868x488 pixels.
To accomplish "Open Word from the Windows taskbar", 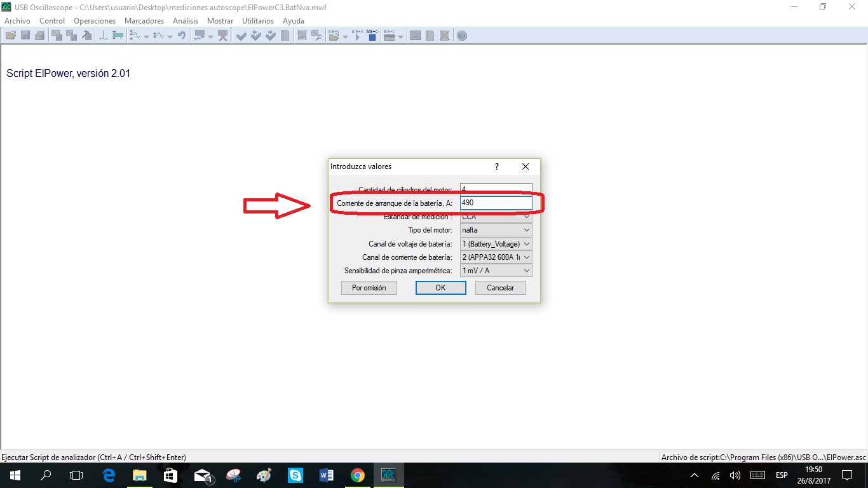I will [327, 475].
